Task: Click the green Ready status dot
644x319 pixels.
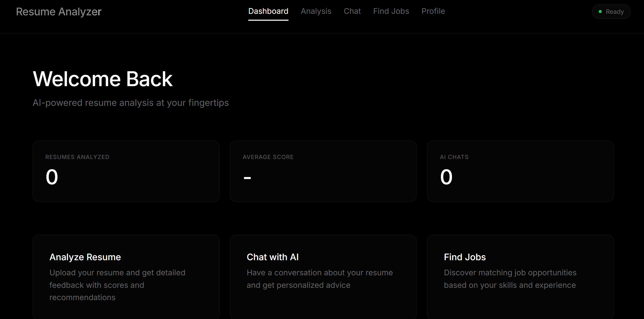Action: pyautogui.click(x=600, y=12)
